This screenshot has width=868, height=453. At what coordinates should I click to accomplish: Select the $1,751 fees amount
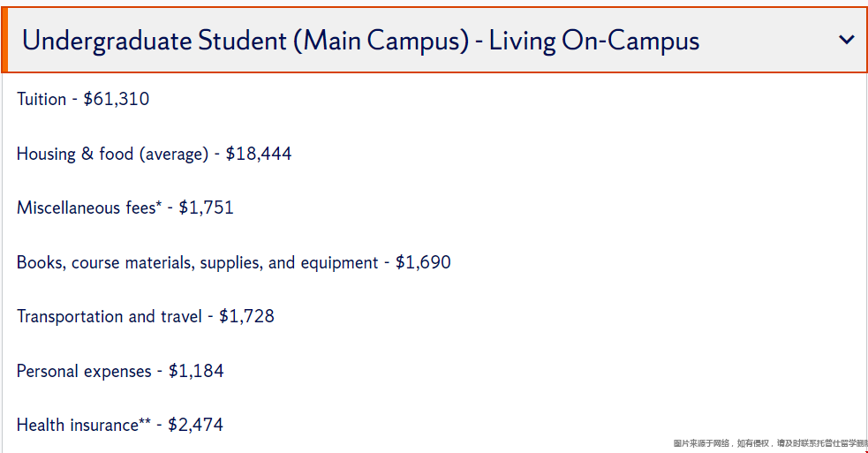(207, 208)
